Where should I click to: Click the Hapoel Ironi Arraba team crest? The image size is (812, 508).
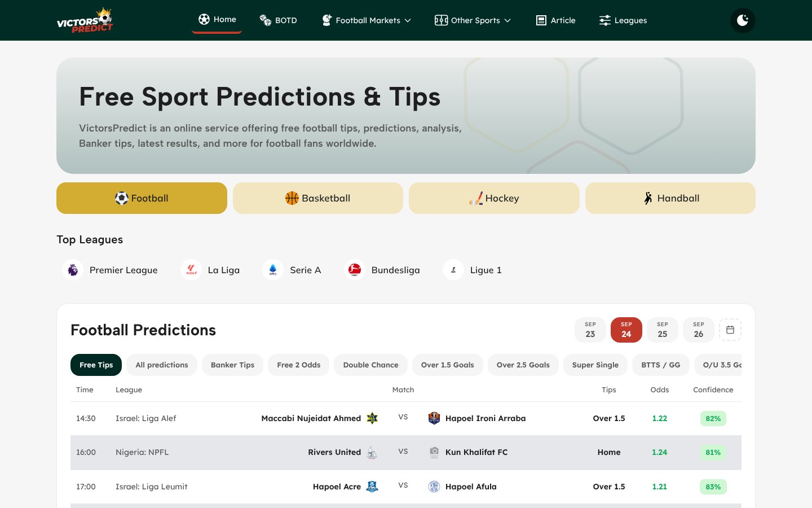434,418
